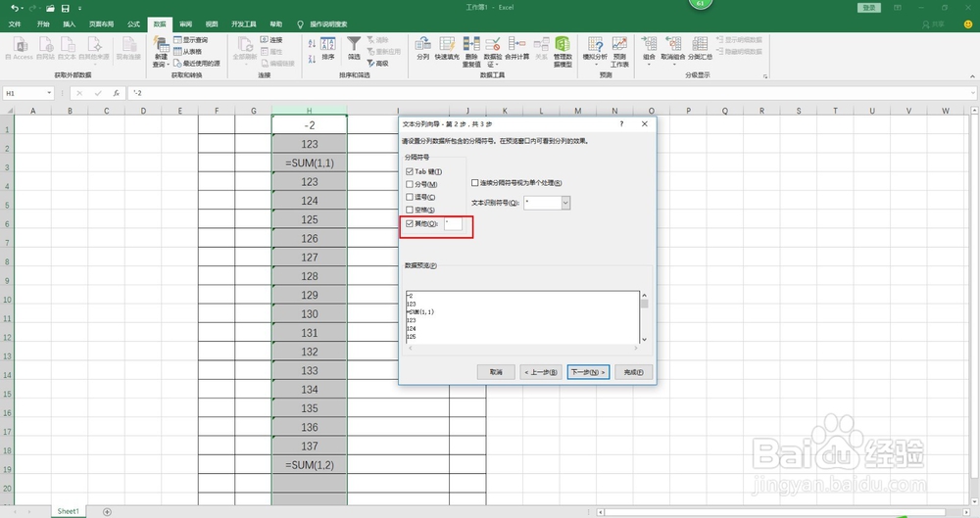Click Text to Columns (分列)
980x518 pixels.
point(423,49)
